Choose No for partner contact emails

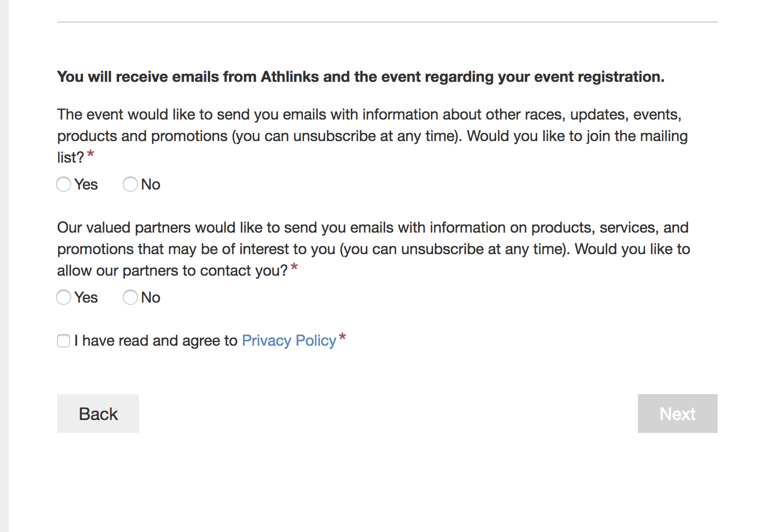coord(130,297)
